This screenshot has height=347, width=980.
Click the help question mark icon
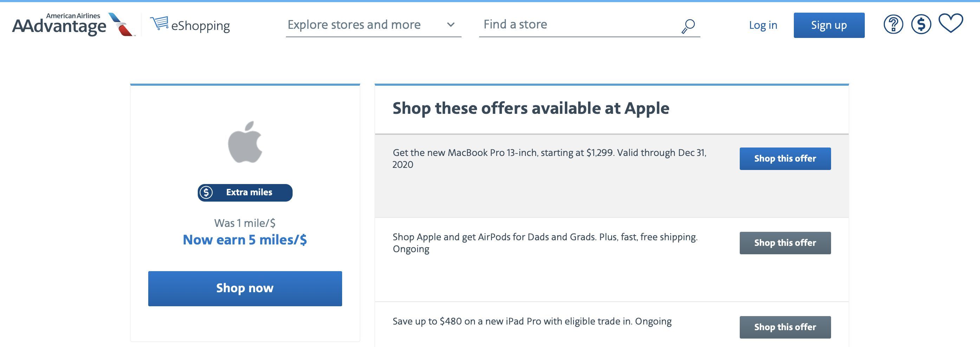893,25
